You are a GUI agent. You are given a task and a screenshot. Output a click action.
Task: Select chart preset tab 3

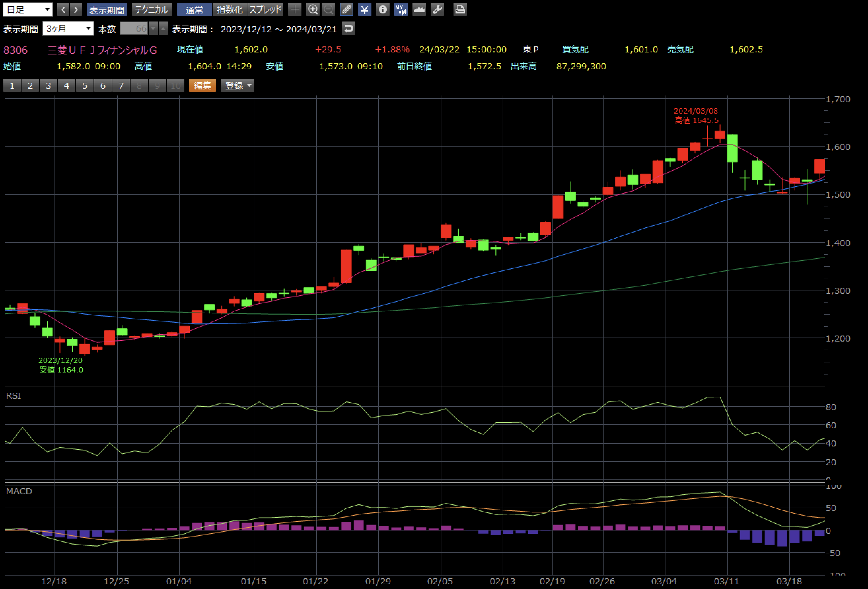(48, 85)
